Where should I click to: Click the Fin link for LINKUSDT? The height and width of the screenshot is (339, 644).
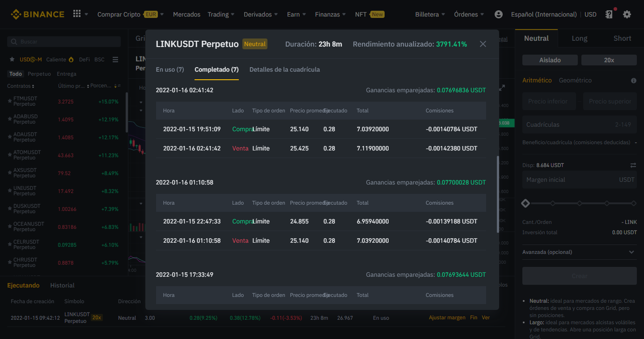pyautogui.click(x=474, y=318)
